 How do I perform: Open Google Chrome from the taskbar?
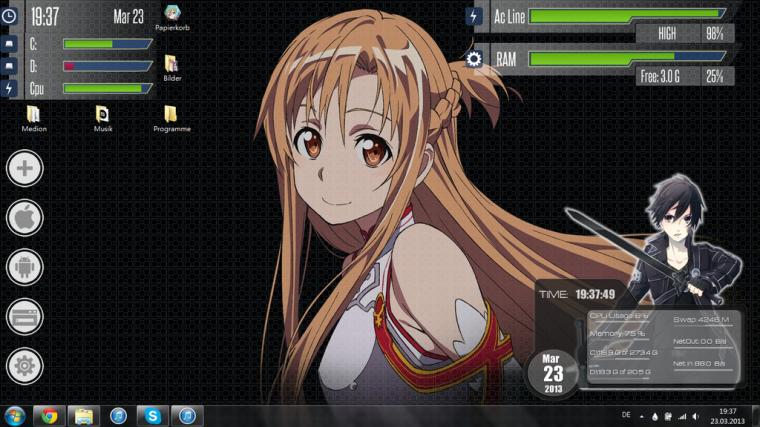tap(49, 416)
